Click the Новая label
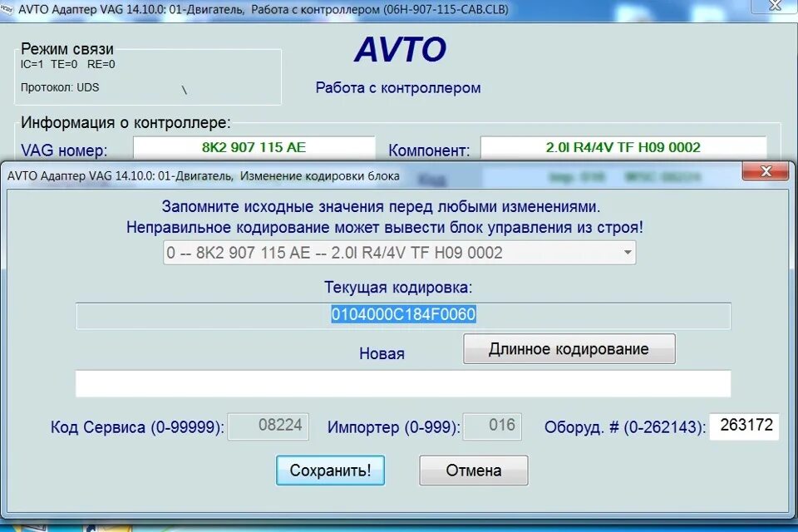 (382, 353)
